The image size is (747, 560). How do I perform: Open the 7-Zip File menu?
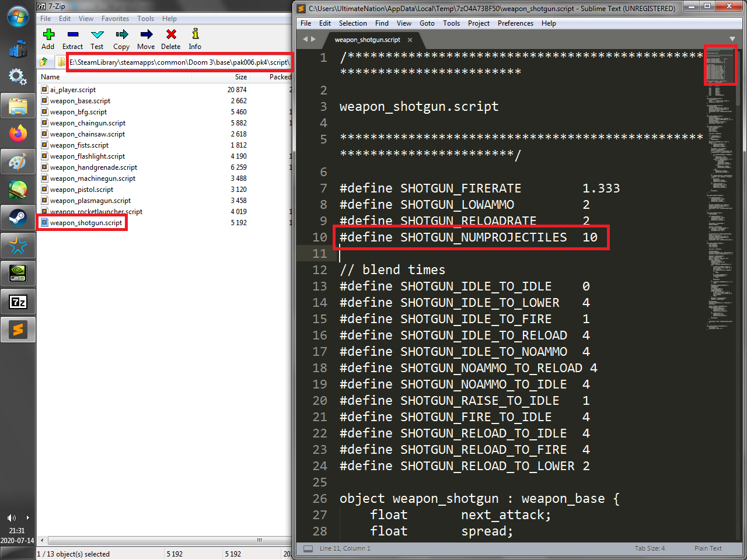coord(46,19)
